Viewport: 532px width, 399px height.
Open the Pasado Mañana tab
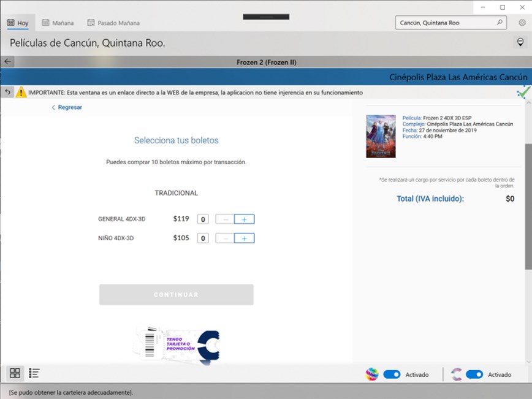tap(113, 23)
